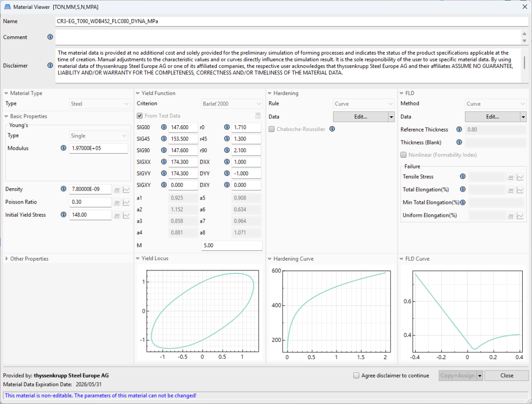This screenshot has width=532, height=404.
Task: Collapse the Yield Locus panel
Action: (138, 259)
